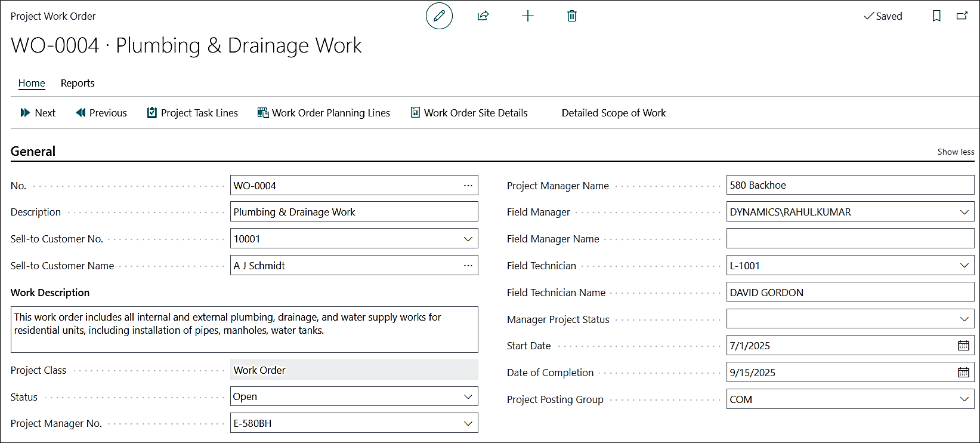Open Field Technician dropdown list
The width and height of the screenshot is (980, 443).
(x=964, y=266)
